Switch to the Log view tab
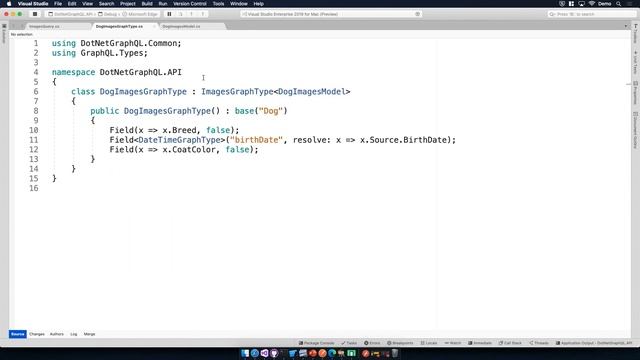 pos(73,334)
